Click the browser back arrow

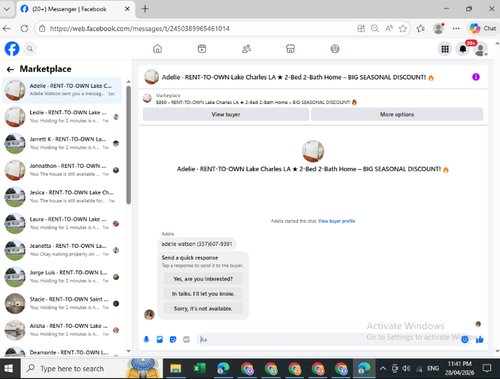tap(7, 29)
